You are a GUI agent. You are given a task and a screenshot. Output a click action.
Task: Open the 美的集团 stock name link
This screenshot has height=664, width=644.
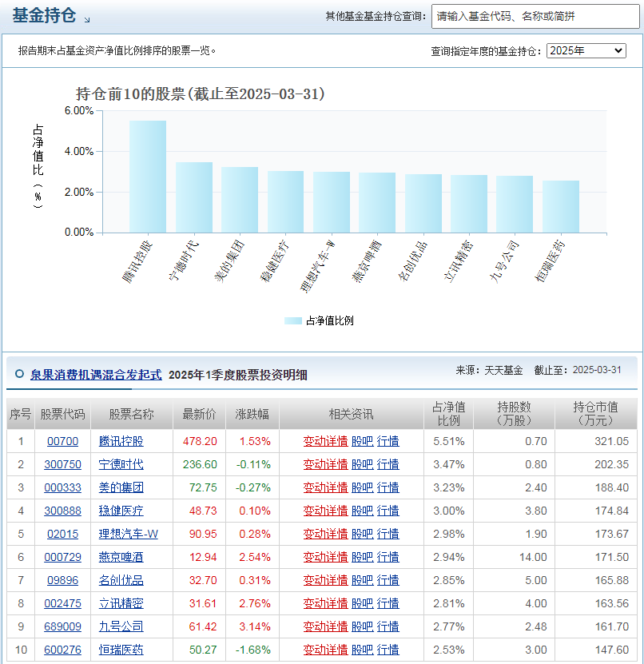121,487
